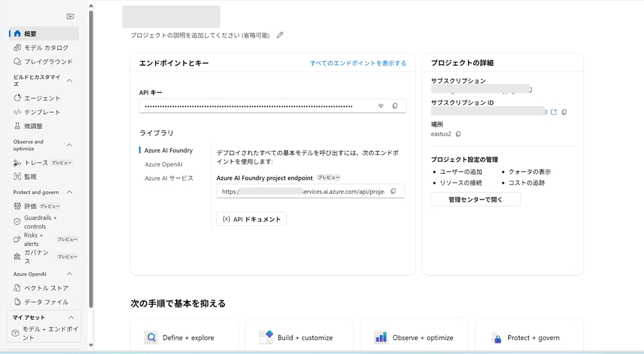This screenshot has width=644, height=354.
Task: Click the masked API キー field
Action: [273, 106]
